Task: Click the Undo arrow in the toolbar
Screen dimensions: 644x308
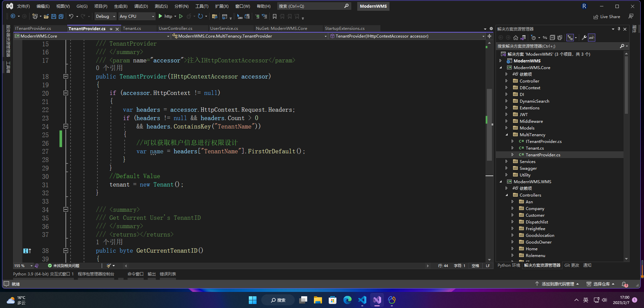Action: pyautogui.click(x=71, y=16)
